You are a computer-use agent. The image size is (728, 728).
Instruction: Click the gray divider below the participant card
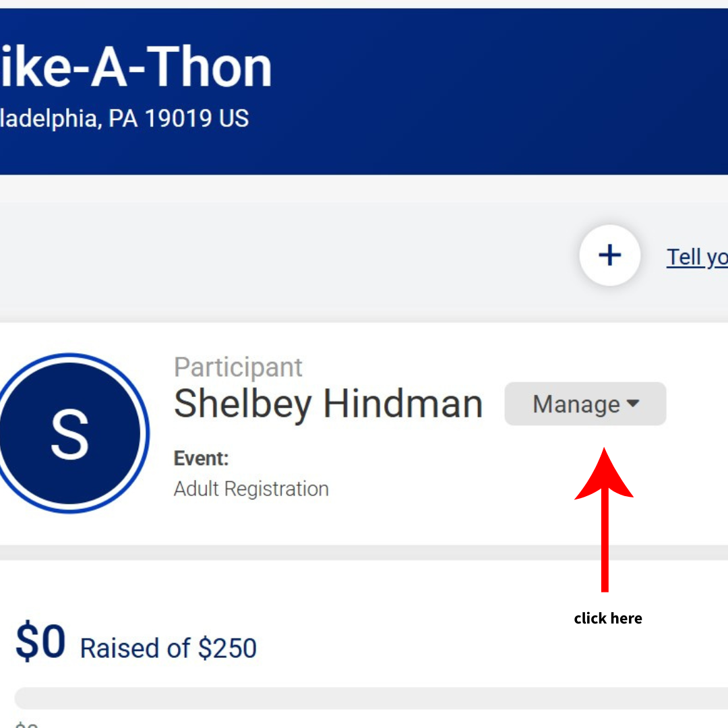click(364, 553)
